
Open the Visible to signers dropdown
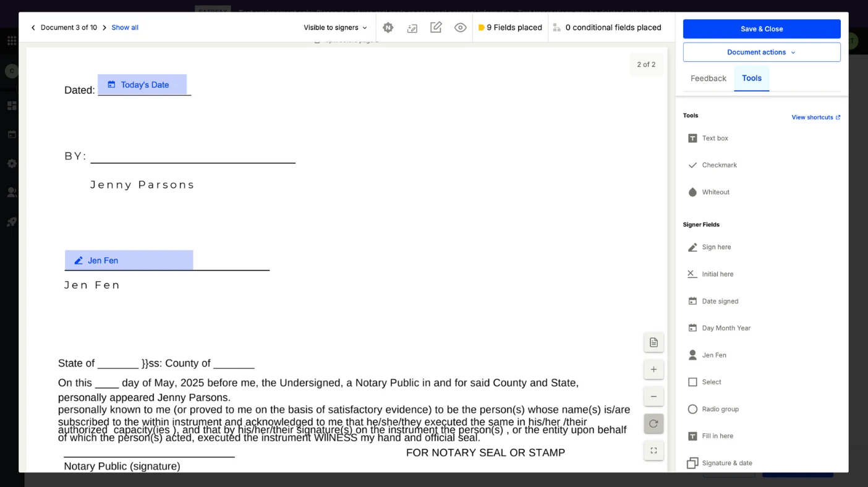tap(335, 28)
